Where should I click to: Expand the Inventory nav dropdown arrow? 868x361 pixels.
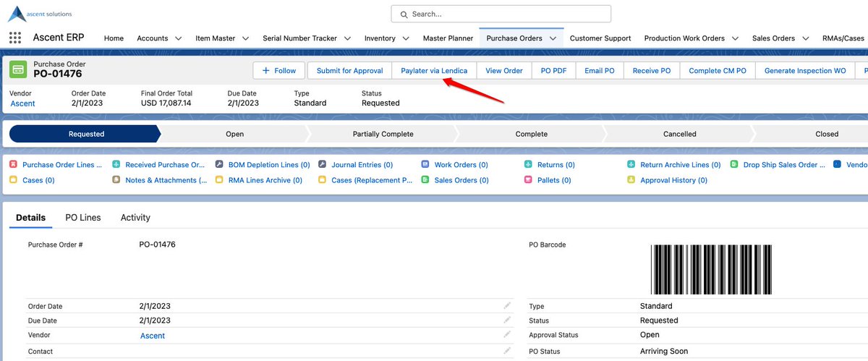[406, 38]
